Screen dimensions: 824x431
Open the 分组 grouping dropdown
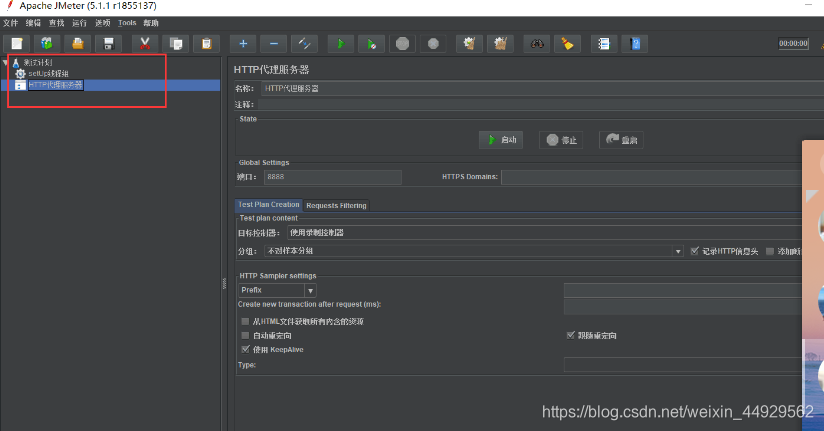click(473, 251)
